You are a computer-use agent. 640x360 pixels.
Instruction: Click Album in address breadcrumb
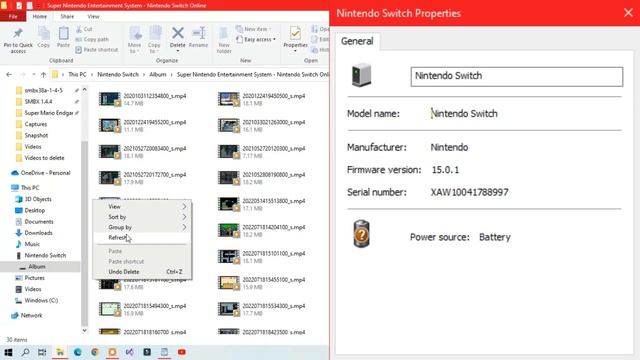pos(158,75)
